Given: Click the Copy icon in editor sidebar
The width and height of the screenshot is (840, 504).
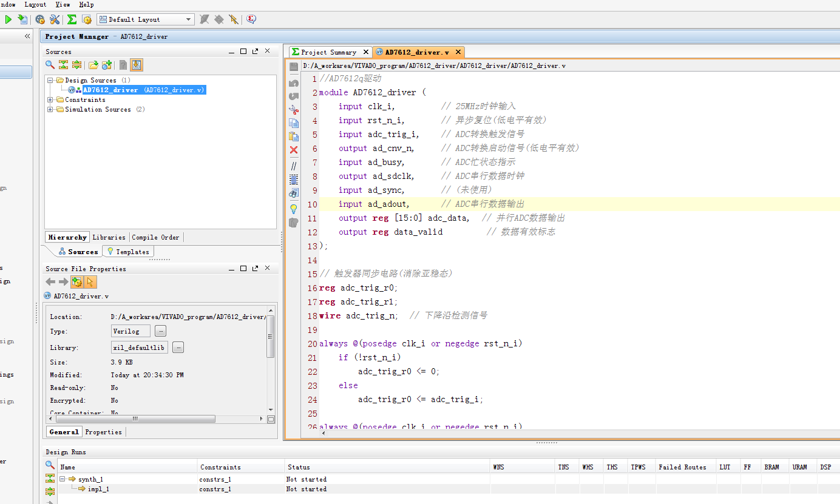Looking at the screenshot, I should click(x=294, y=123).
